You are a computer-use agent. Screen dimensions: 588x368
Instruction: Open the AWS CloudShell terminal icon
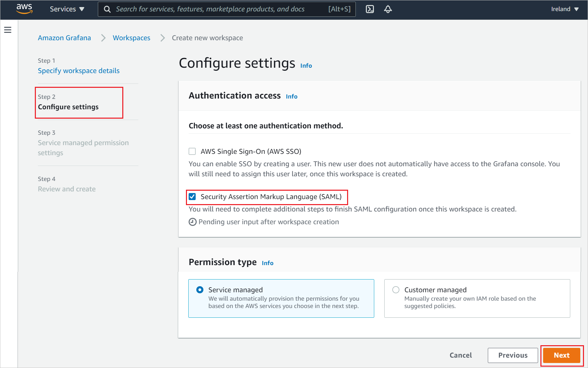(x=370, y=9)
